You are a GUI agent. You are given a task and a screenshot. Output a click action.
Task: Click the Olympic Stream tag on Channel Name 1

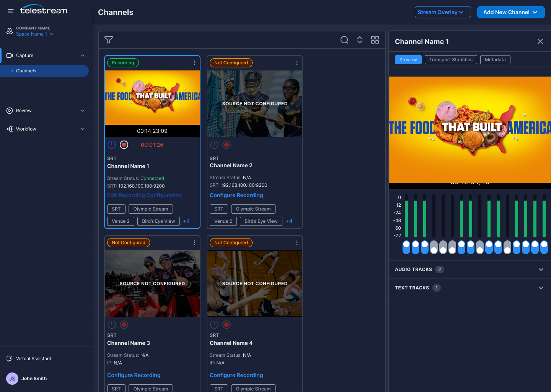(x=151, y=209)
